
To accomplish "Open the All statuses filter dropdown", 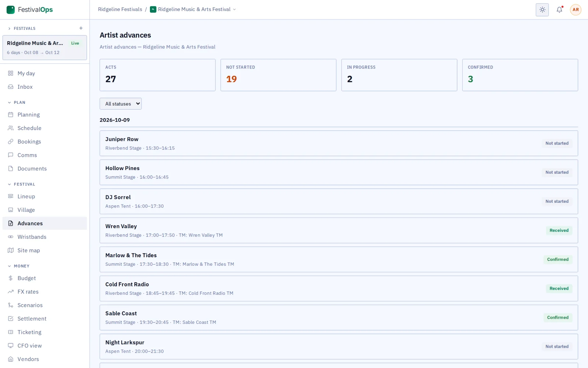I will click(121, 104).
